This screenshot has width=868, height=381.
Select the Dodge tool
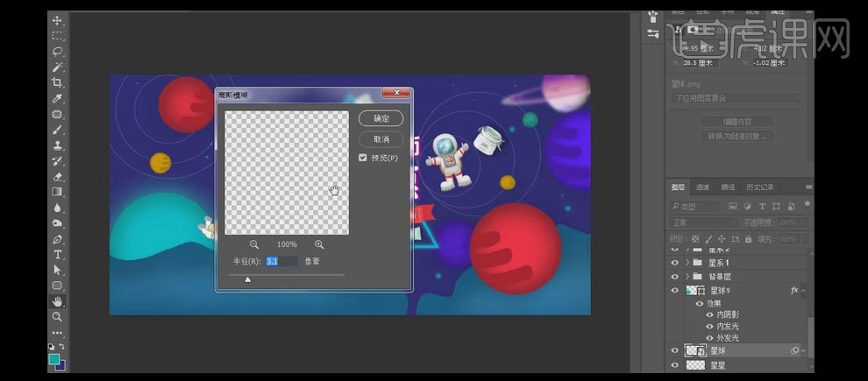tap(57, 223)
